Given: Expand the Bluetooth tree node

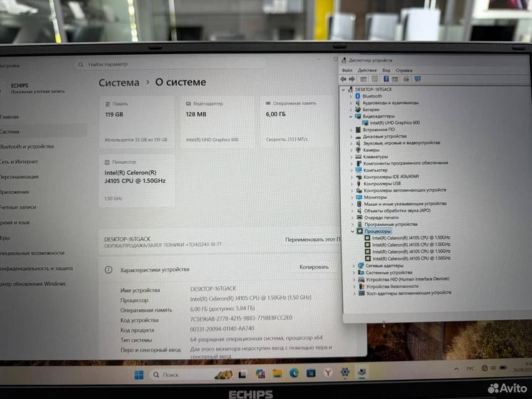Looking at the screenshot, I should [x=350, y=96].
